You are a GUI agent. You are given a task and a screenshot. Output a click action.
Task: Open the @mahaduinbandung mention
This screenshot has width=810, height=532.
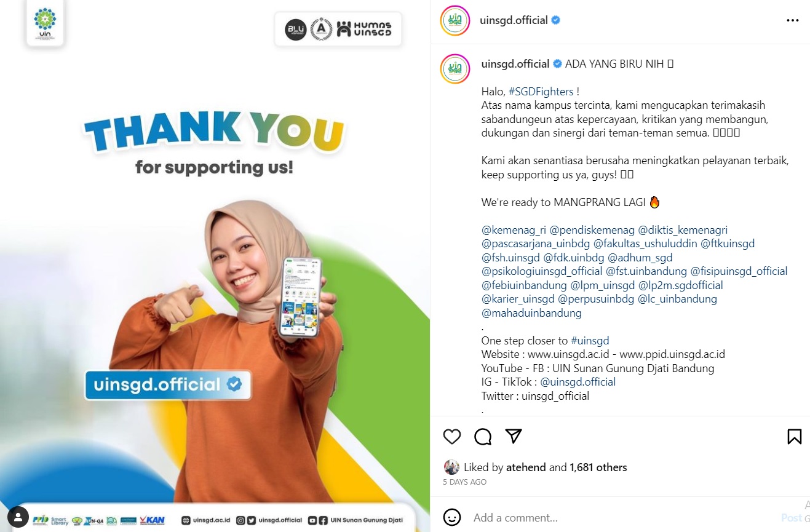pyautogui.click(x=531, y=313)
